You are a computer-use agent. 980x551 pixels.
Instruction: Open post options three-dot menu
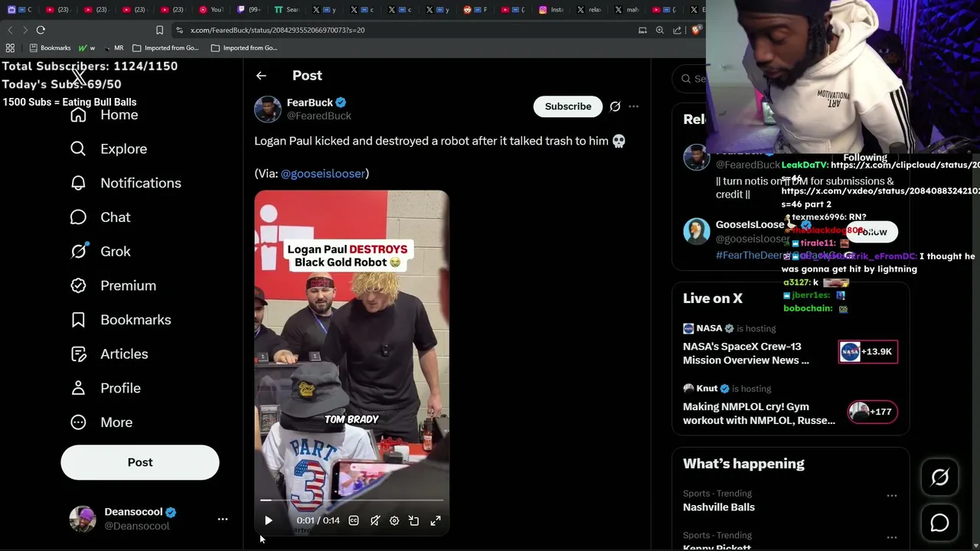pos(633,106)
